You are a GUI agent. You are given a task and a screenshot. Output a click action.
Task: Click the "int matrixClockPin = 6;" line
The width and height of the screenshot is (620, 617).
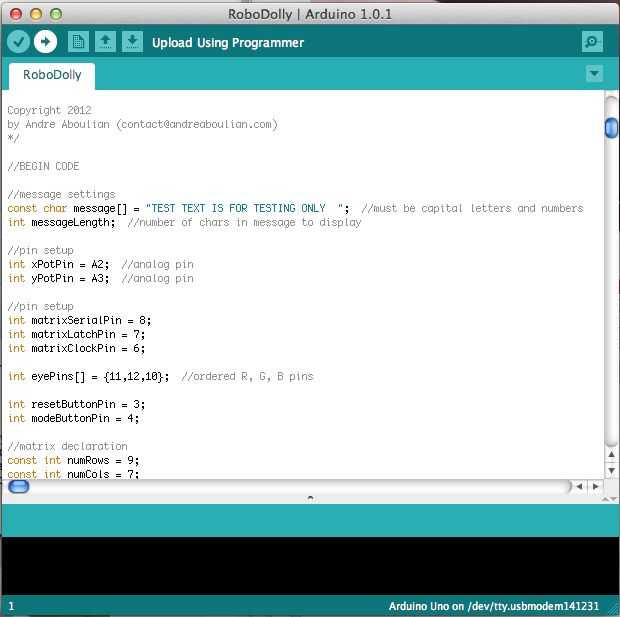click(x=76, y=348)
